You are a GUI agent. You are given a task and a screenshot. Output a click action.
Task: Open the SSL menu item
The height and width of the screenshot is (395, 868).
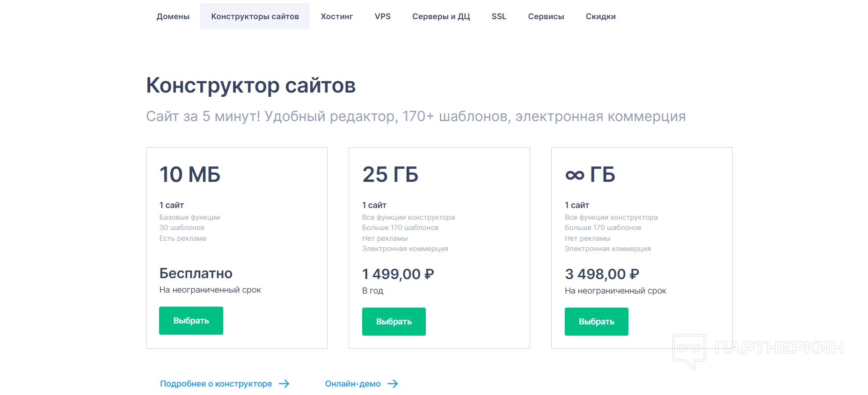coord(499,16)
